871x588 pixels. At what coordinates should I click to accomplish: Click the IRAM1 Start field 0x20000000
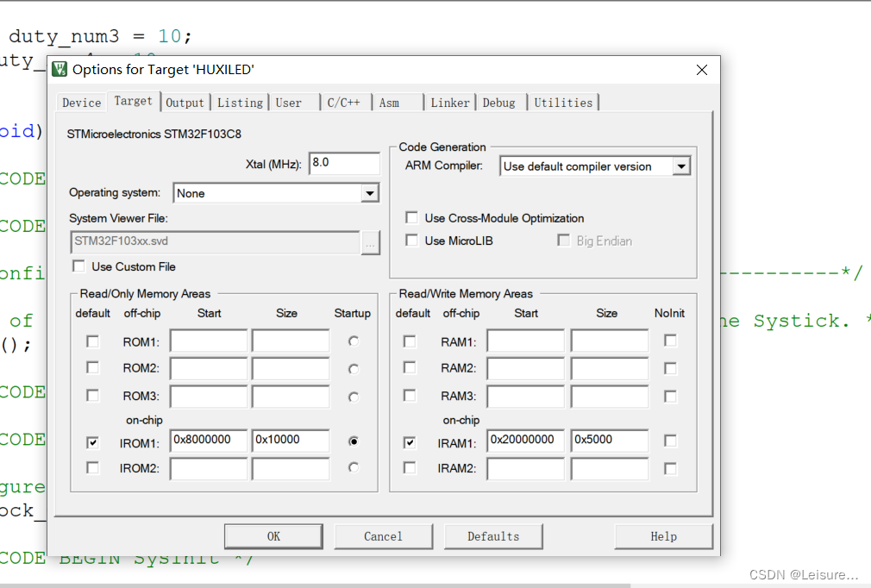tap(525, 441)
